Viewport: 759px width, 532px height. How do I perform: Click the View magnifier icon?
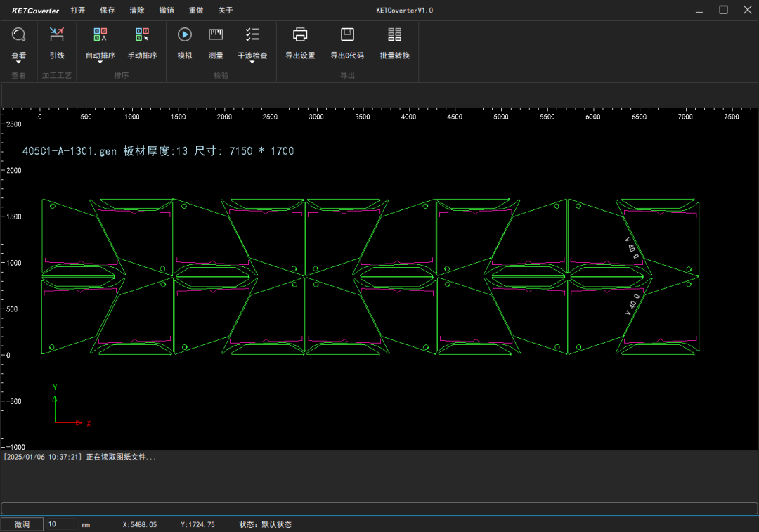19,35
